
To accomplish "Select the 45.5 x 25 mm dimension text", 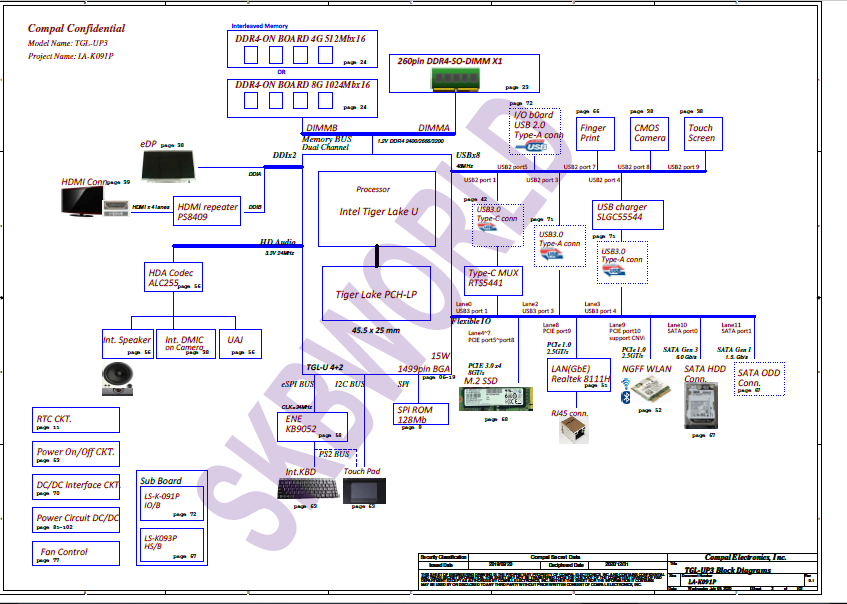I will 376,330.
